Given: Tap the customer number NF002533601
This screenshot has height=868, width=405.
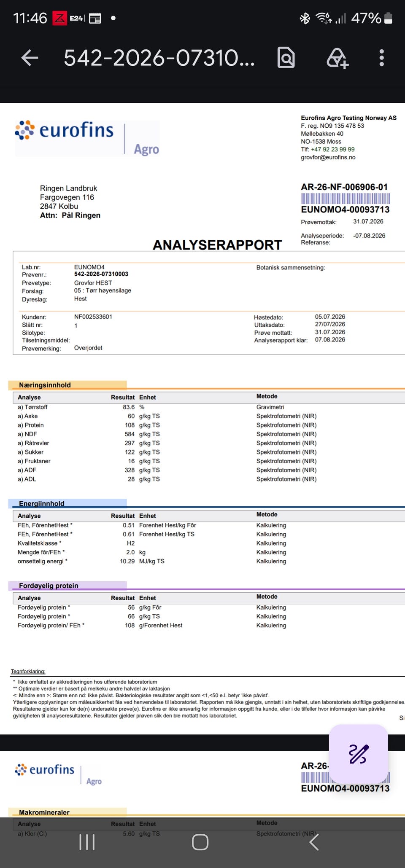Looking at the screenshot, I should click(93, 317).
